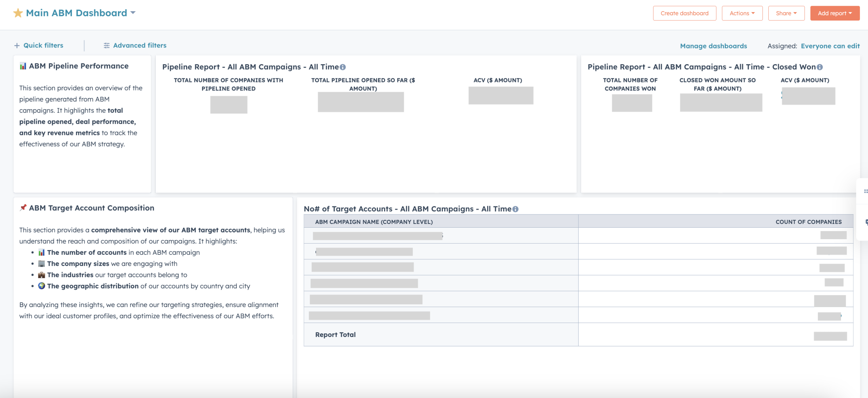Click the Create dashboard button
Screen dimensions: 868x398
coord(684,13)
